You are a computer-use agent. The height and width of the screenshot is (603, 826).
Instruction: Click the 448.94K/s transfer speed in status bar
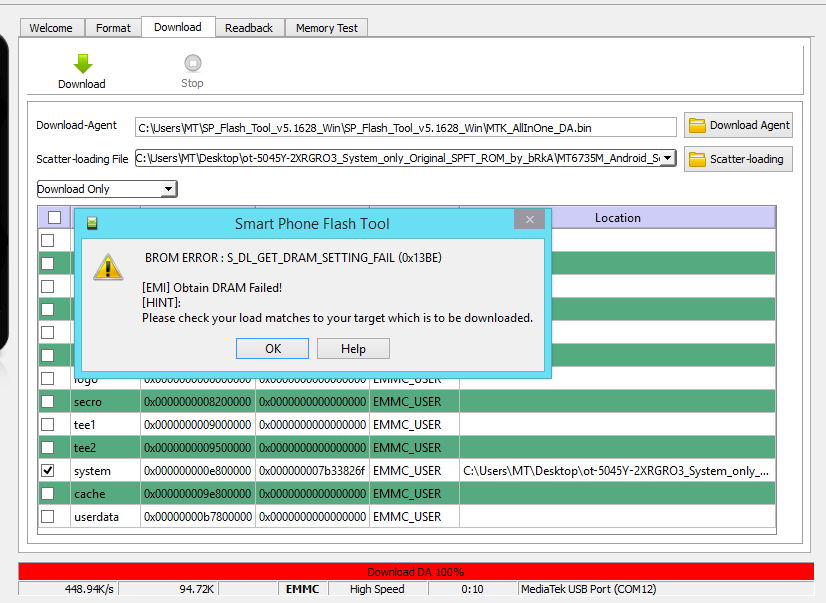89,589
